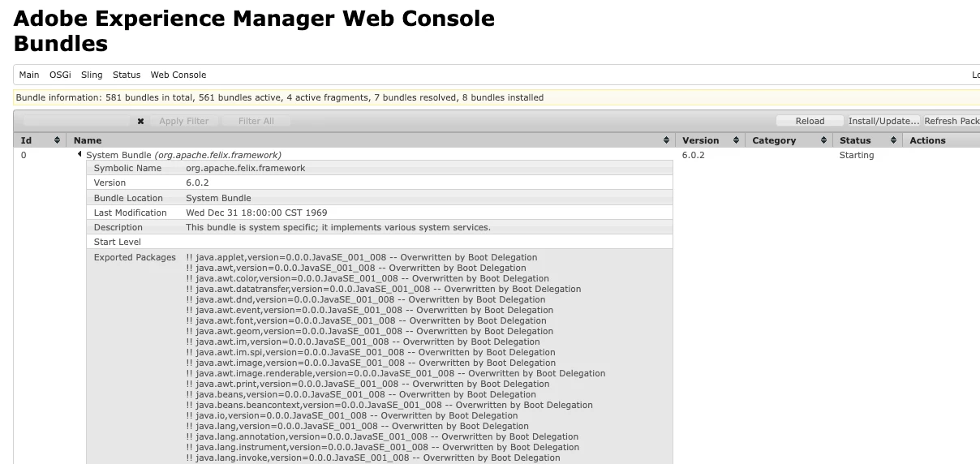980x464 pixels.
Task: Click the Description label
Action: pyautogui.click(x=118, y=227)
